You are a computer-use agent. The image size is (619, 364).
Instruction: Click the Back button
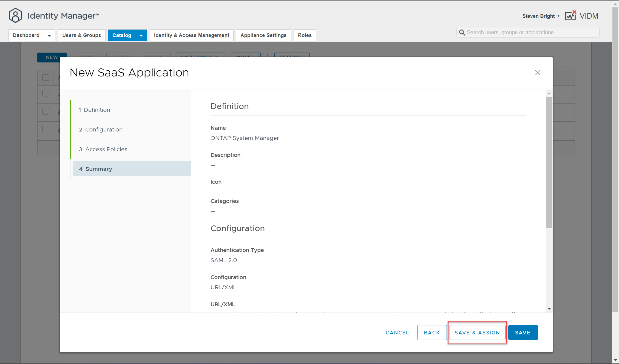[x=431, y=333]
